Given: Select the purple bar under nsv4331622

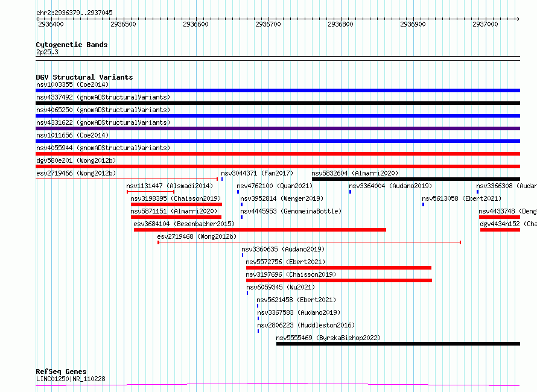Looking at the screenshot, I should click(x=278, y=128).
